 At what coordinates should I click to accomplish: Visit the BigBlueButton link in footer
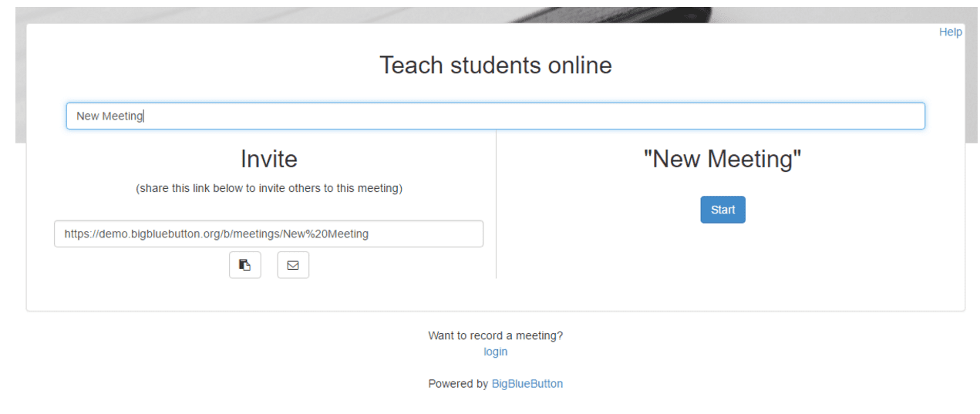[527, 383]
